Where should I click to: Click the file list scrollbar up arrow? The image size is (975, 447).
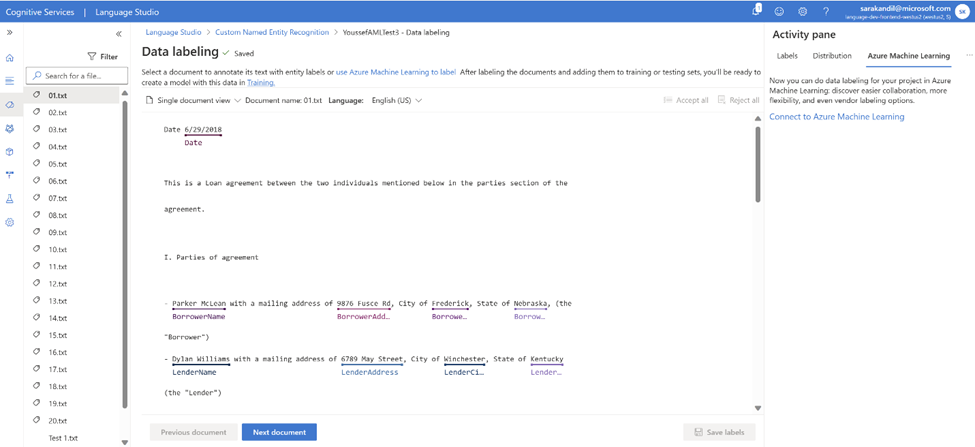125,93
